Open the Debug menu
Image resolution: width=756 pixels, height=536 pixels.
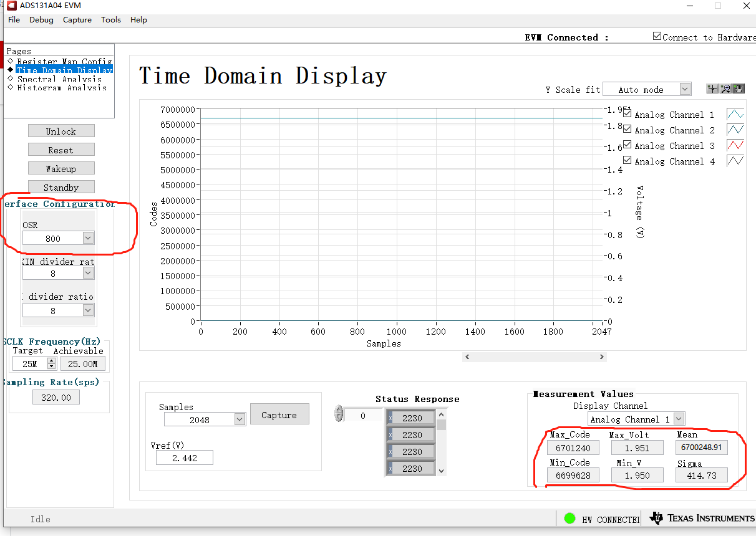tap(41, 20)
